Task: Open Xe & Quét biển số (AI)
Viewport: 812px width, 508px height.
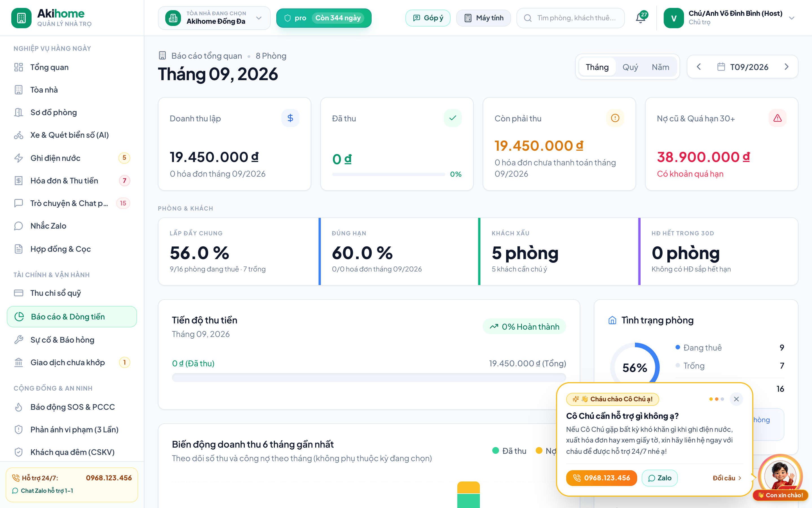Action: [72, 135]
